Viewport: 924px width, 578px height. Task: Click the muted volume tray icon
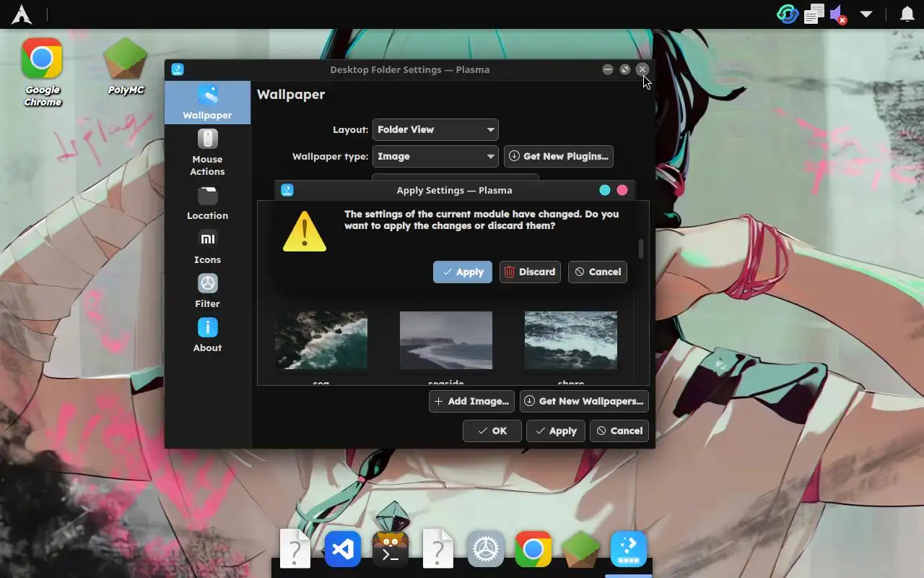click(x=838, y=14)
